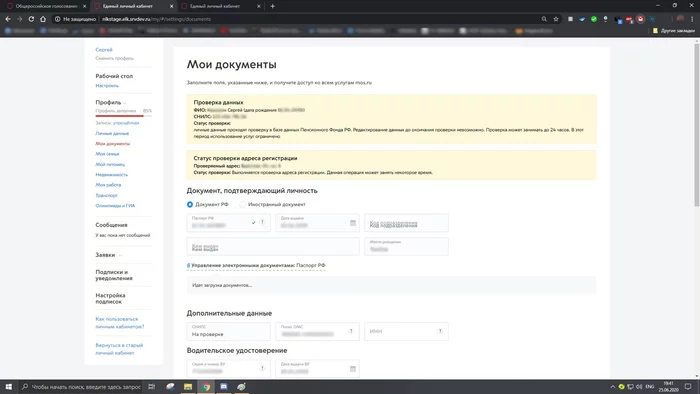
Task: Click the Кем выдан input field
Action: point(273,246)
